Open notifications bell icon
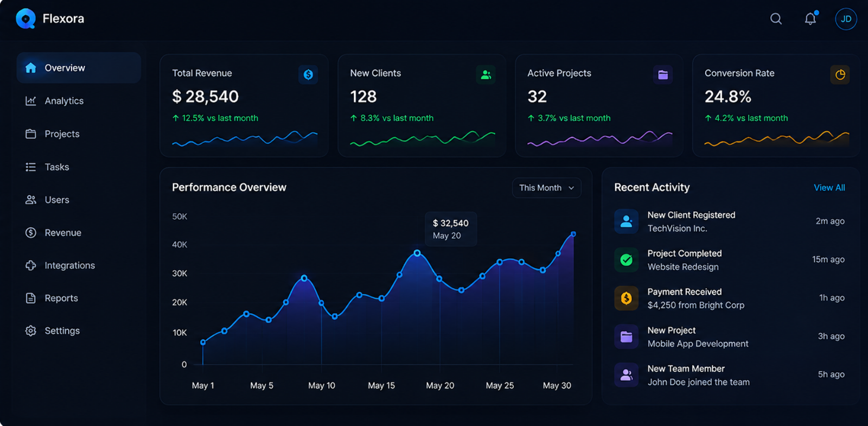Viewport: 868px width, 426px height. [x=810, y=19]
